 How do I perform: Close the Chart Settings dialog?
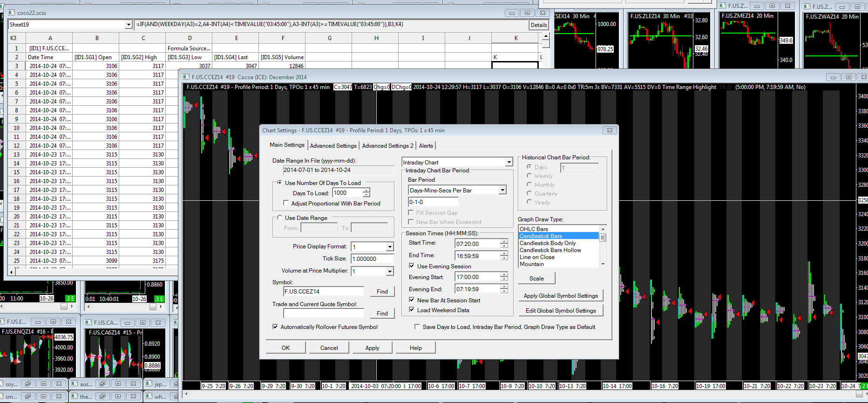609,130
